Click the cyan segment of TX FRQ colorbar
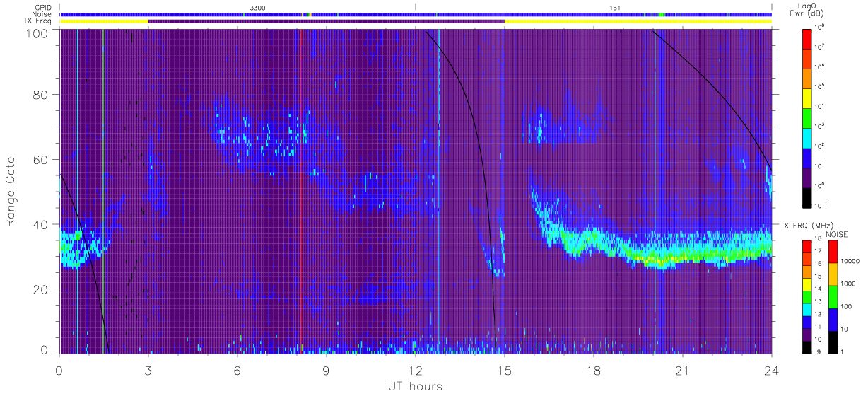 (x=807, y=310)
